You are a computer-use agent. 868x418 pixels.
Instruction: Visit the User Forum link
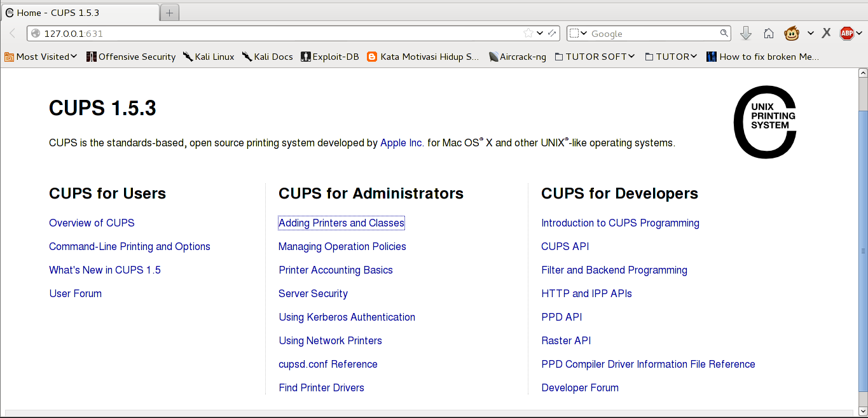pyautogui.click(x=76, y=293)
